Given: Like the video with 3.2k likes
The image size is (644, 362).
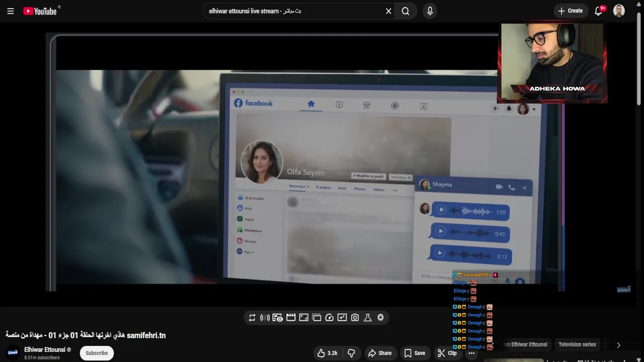Looking at the screenshot, I should pos(327,353).
